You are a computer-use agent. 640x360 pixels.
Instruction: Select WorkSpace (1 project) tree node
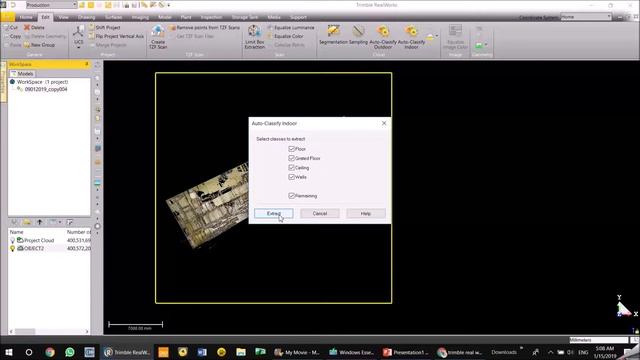[x=39, y=82]
